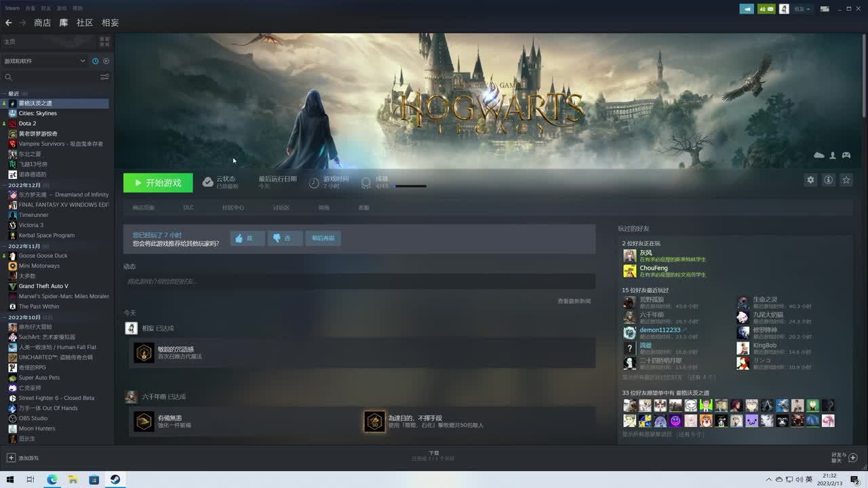Add game to favorites star icon
Image resolution: width=868 pixels, height=488 pixels.
click(846, 180)
